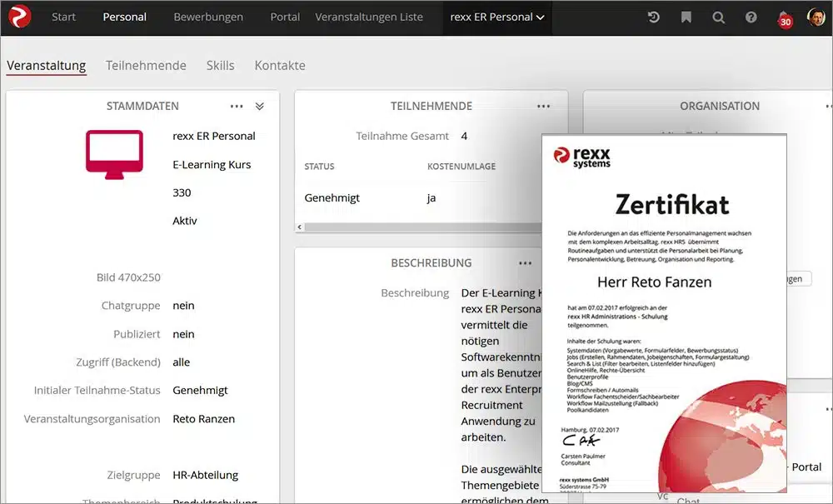
Task: Switch to the Teilnehmende tab
Action: (146, 66)
